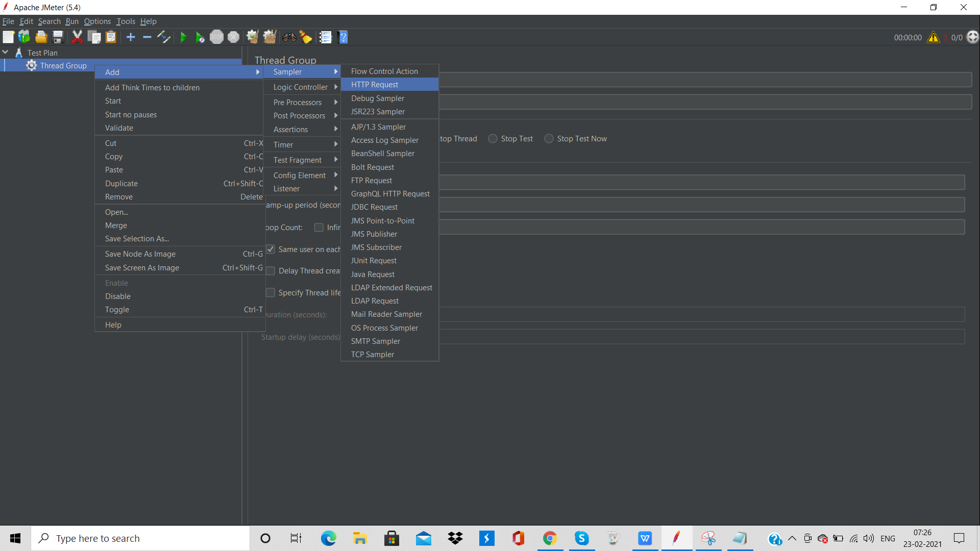This screenshot has width=980, height=551.
Task: Select JDBC Request in the sampler submenu
Action: (374, 207)
